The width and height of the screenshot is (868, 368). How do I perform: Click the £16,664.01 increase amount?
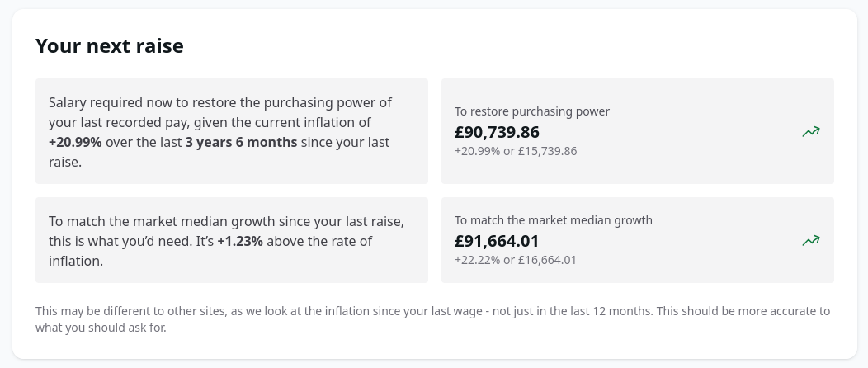pos(547,260)
